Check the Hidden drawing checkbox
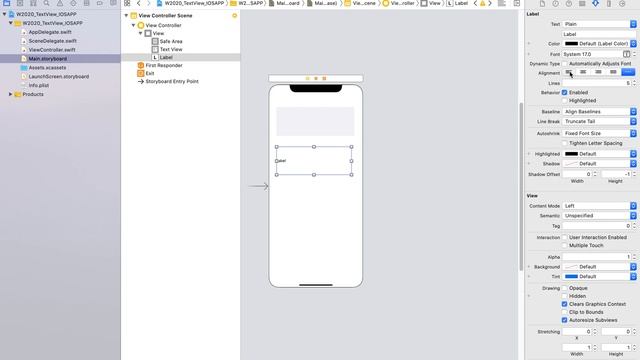This screenshot has width=640, height=360. 565,296
